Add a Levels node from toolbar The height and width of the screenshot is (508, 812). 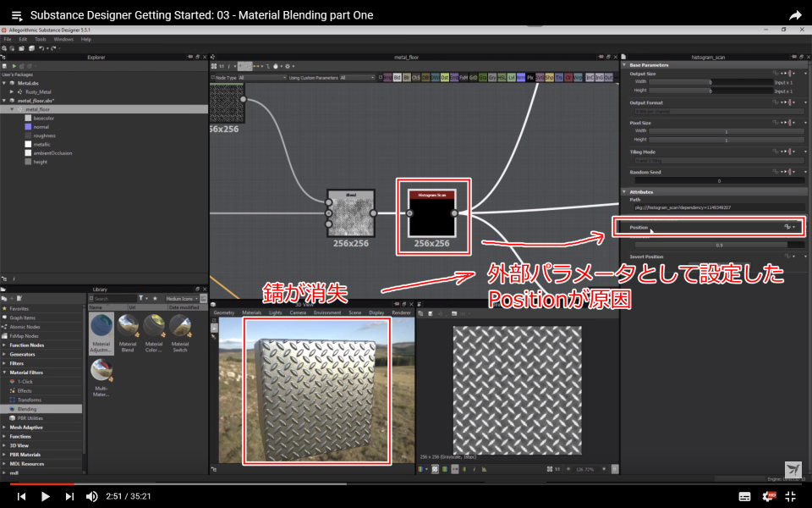511,78
